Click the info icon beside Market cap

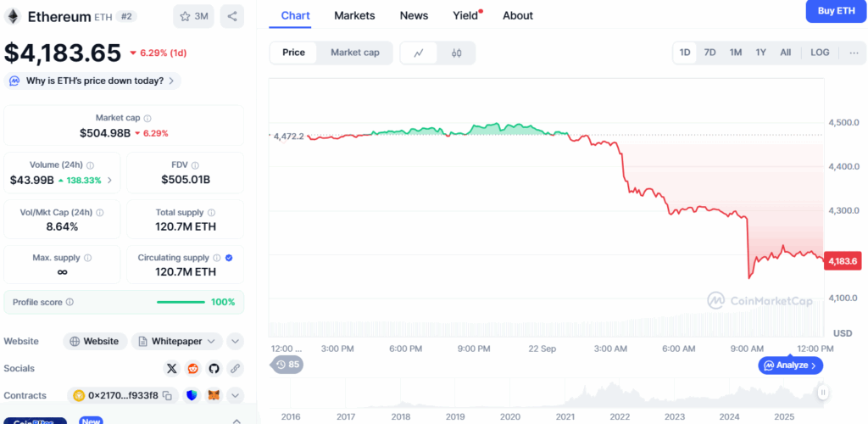click(x=147, y=118)
